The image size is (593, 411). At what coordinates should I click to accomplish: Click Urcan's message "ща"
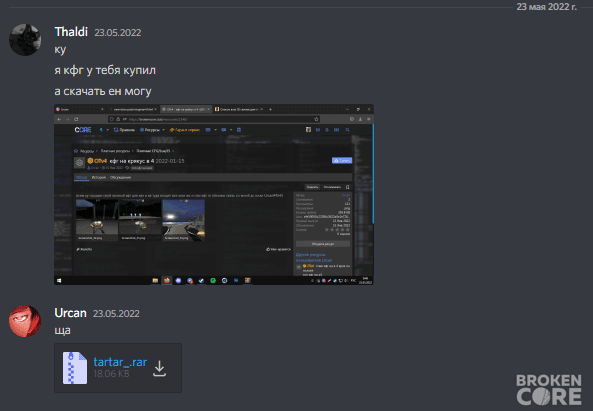(62, 330)
